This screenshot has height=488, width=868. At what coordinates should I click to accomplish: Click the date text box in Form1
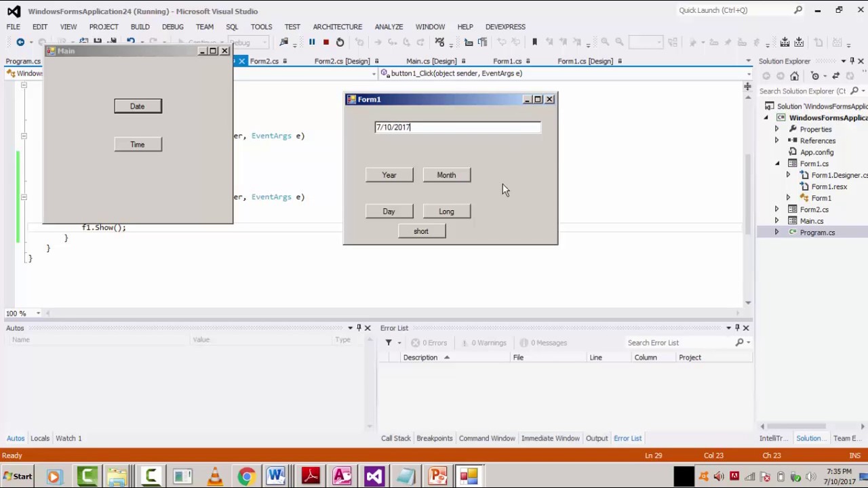tap(458, 127)
